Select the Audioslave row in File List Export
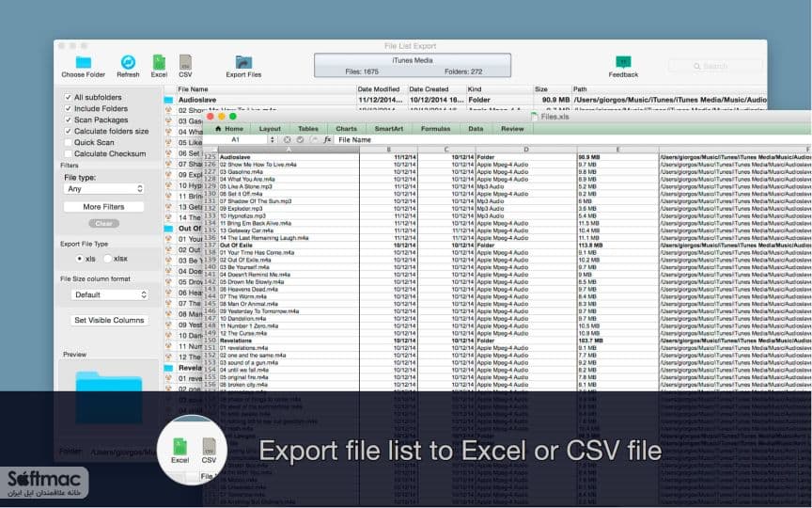 (465, 100)
